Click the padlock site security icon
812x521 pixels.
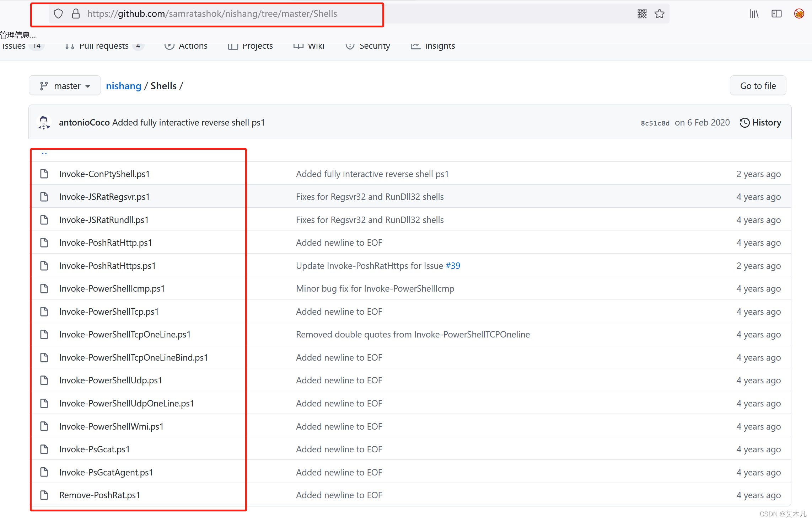(76, 14)
